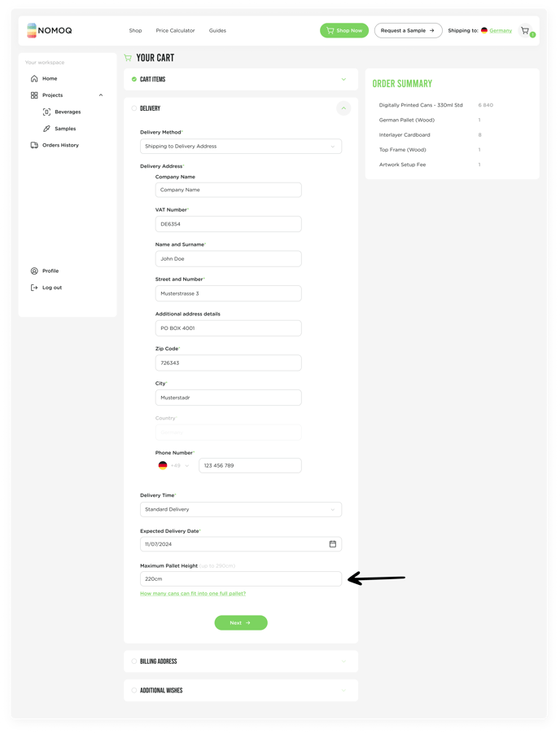Screen dimensions: 560x734
Task: Select the Additional Wishes section radio circle
Action: pyautogui.click(x=134, y=691)
